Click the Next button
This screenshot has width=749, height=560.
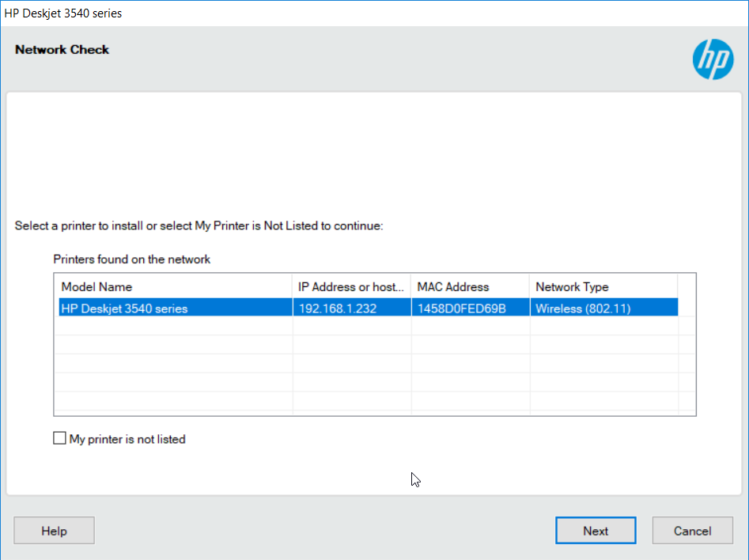tap(595, 530)
